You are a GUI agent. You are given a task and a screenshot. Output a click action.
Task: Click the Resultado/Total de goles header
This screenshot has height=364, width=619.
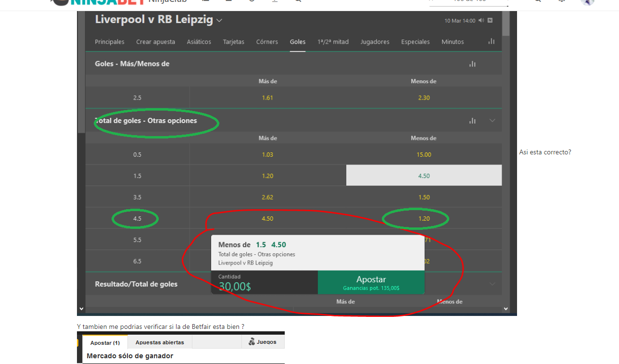pos(136,284)
